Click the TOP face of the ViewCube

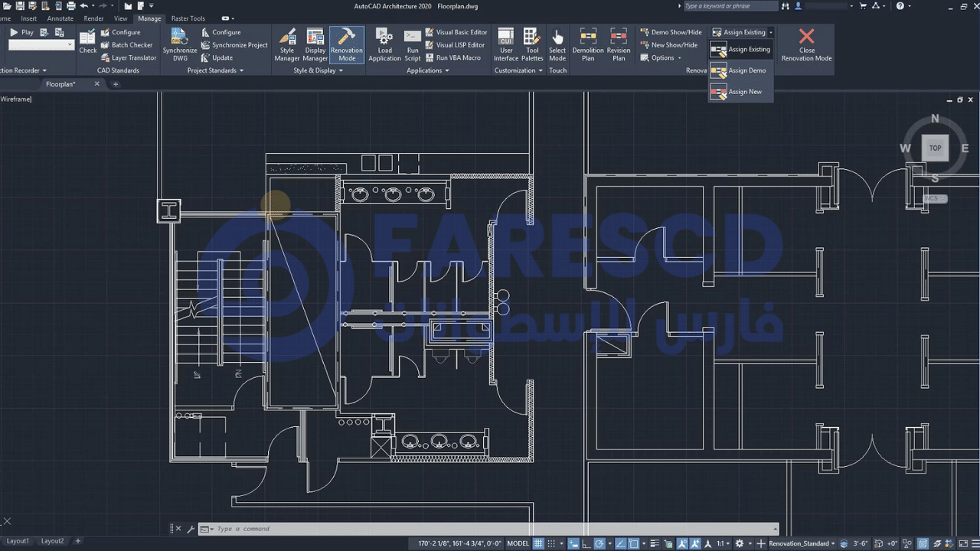click(935, 148)
